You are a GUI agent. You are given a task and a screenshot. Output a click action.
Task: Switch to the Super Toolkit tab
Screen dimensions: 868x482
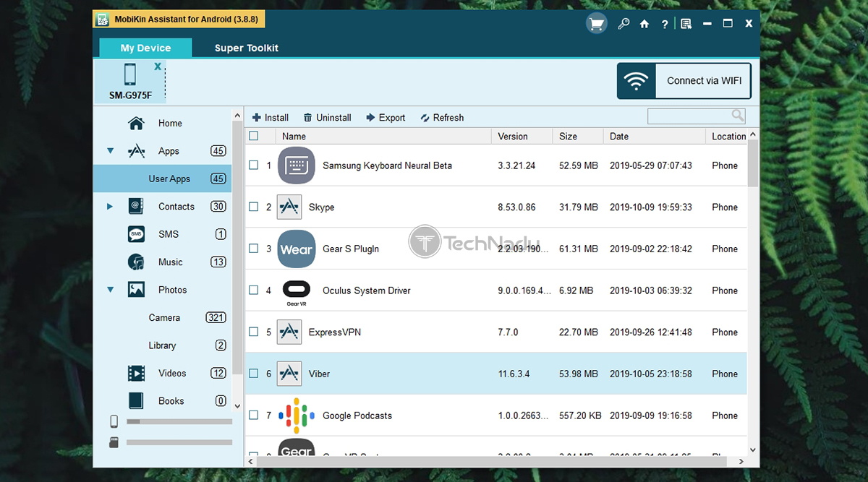(246, 48)
